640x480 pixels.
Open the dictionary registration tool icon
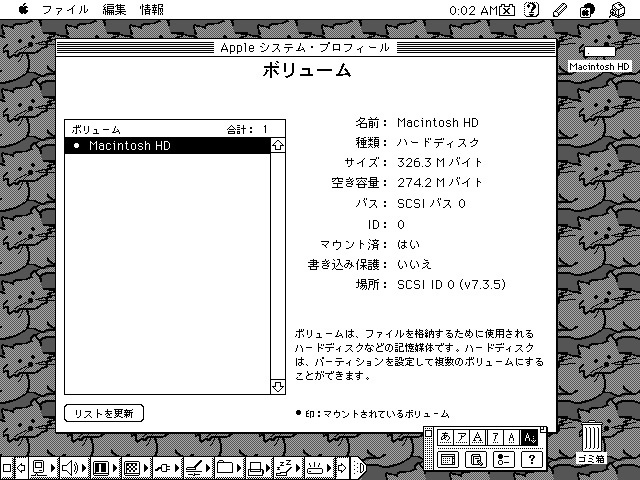476,460
